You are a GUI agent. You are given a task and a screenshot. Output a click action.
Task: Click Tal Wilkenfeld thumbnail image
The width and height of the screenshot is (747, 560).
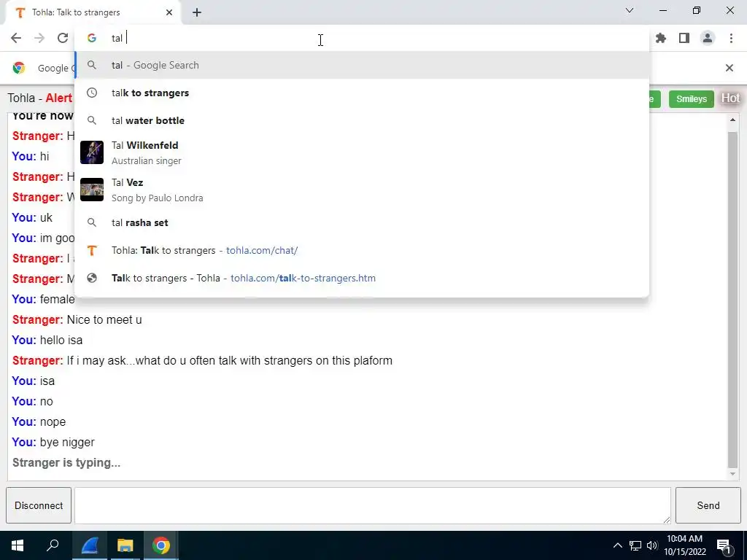[x=92, y=152]
